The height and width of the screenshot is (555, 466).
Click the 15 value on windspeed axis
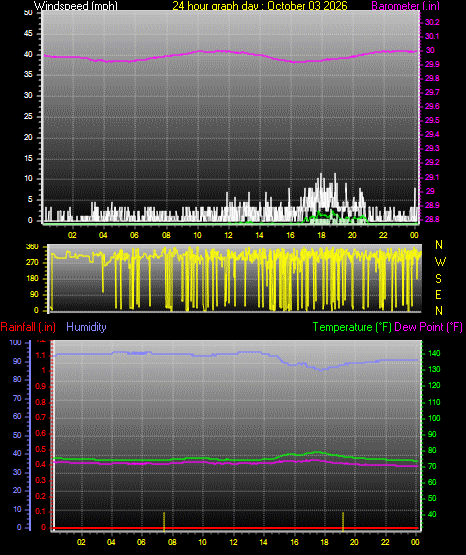pos(28,158)
